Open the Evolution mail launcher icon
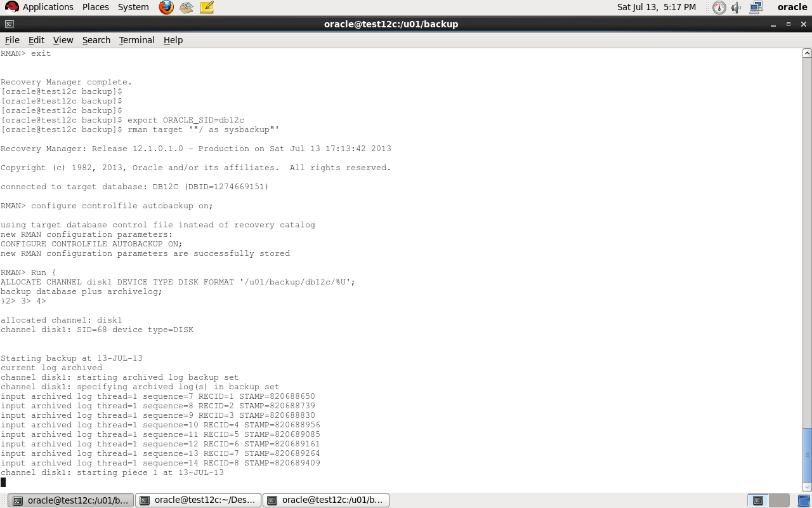 coord(186,8)
